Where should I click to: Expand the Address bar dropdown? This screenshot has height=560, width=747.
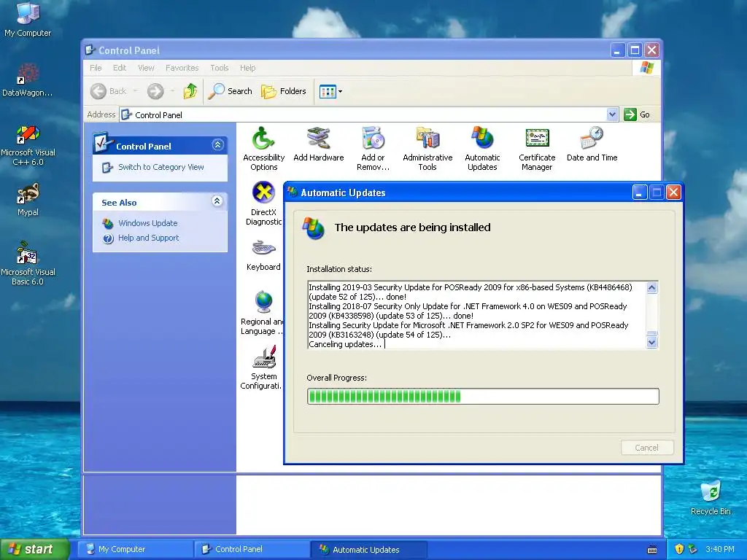click(x=612, y=114)
